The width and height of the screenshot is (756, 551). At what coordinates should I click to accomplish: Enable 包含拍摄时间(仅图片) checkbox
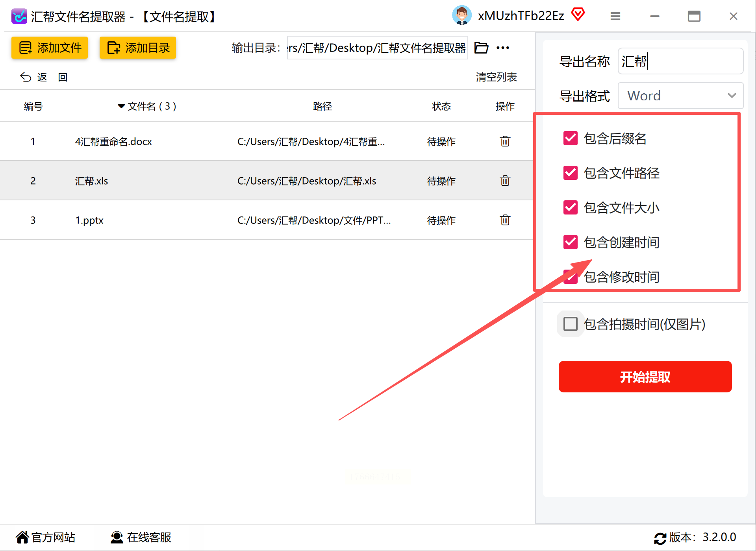click(570, 324)
